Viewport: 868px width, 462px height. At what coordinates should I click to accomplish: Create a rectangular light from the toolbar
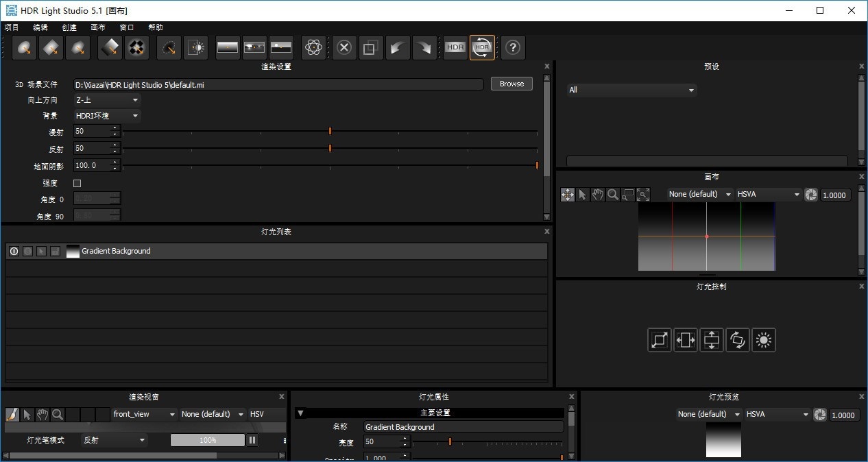[52, 48]
